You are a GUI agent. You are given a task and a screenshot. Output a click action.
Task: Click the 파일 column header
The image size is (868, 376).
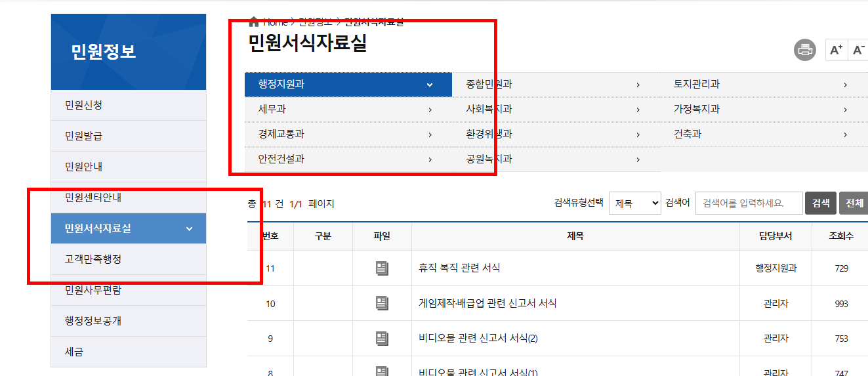tap(382, 236)
